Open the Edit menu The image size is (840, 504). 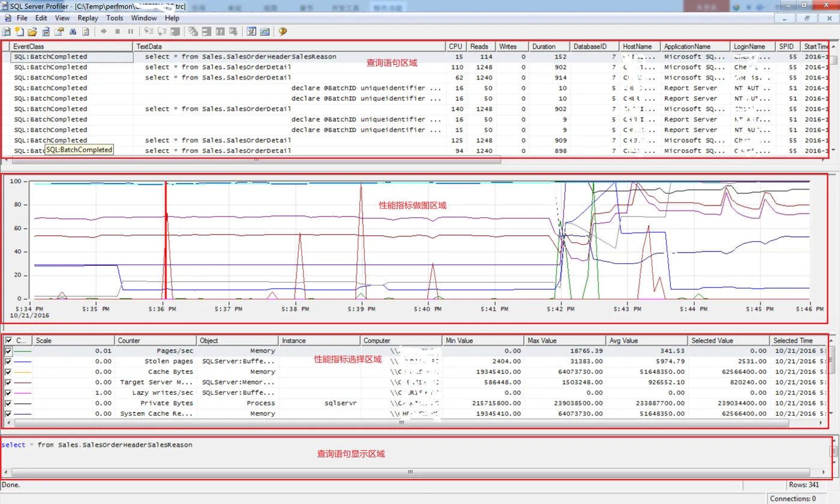pos(41,18)
